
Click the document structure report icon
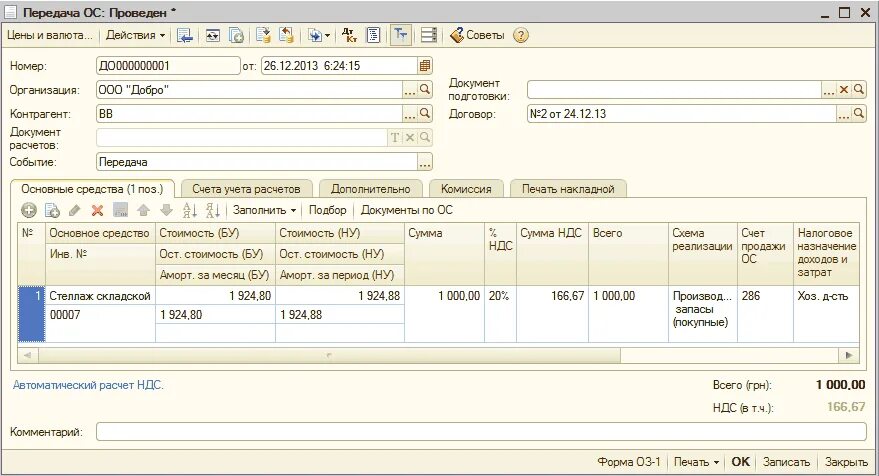[x=373, y=35]
